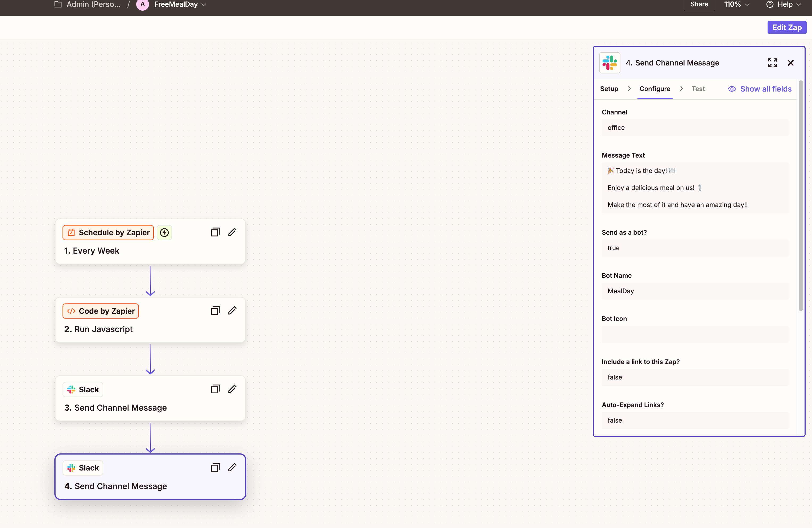Image resolution: width=812 pixels, height=528 pixels.
Task: Click the Schedule by Zapier app badge
Action: pyautogui.click(x=108, y=232)
